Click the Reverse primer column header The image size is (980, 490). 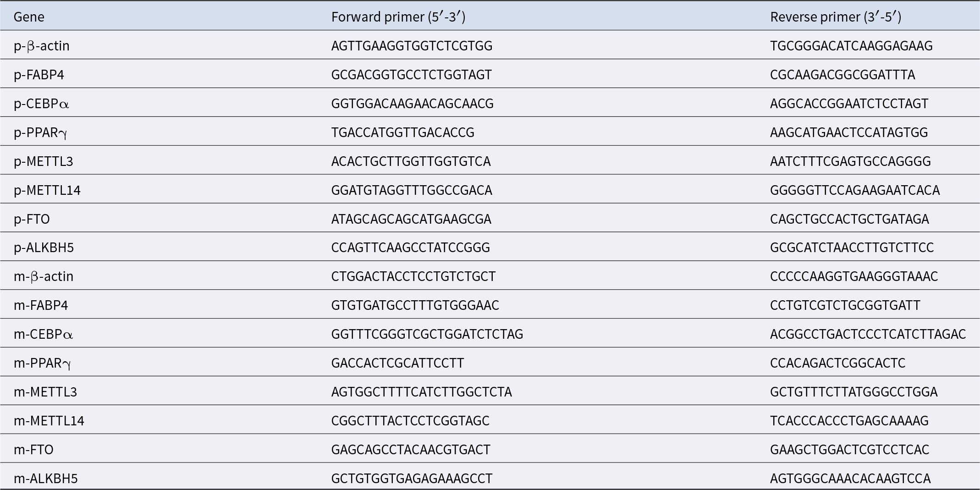(836, 17)
